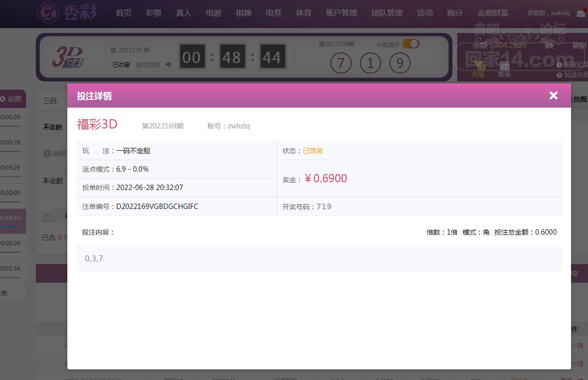
Task: Switch off the 中奖提示 toggle
Action: pyautogui.click(x=411, y=44)
